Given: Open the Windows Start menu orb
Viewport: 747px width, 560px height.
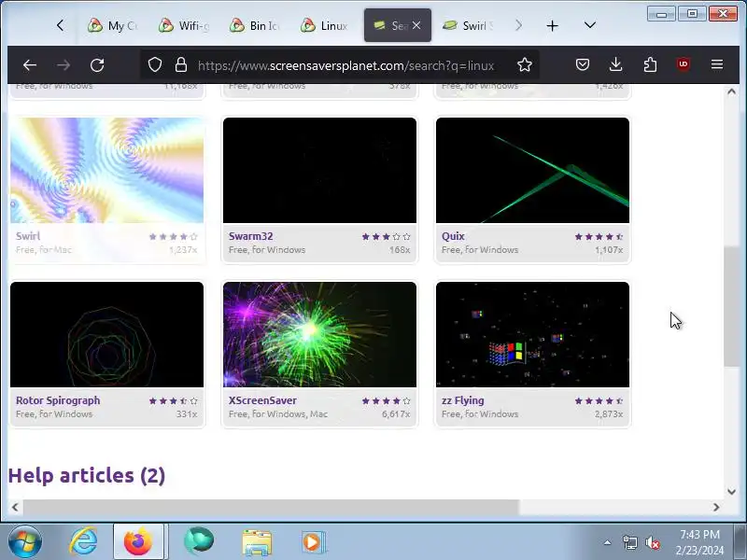Looking at the screenshot, I should click(25, 542).
